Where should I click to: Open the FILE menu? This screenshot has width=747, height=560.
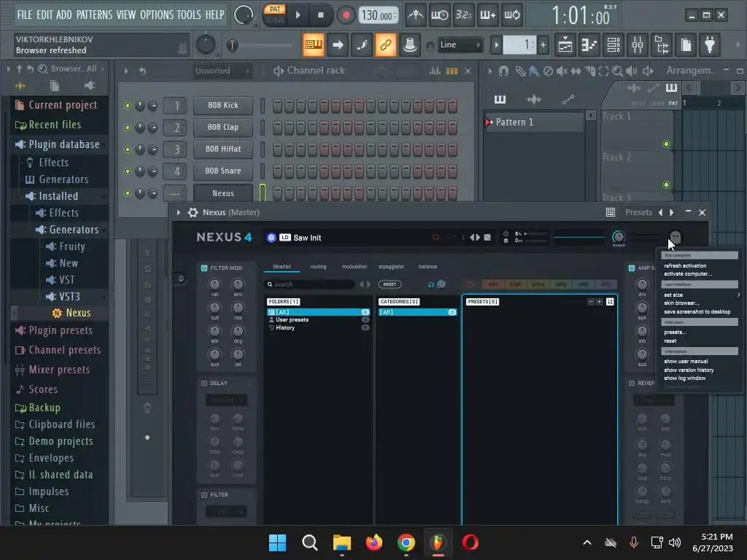25,15
